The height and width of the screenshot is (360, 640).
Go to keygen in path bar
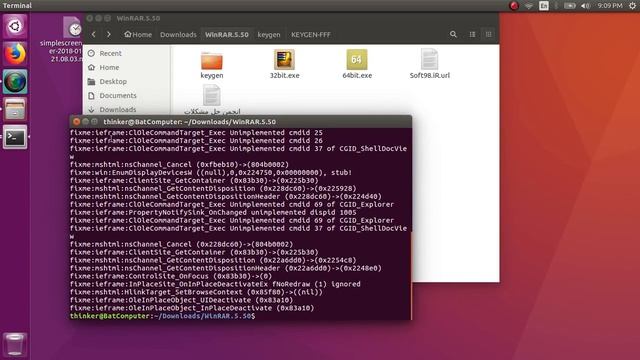tap(269, 35)
